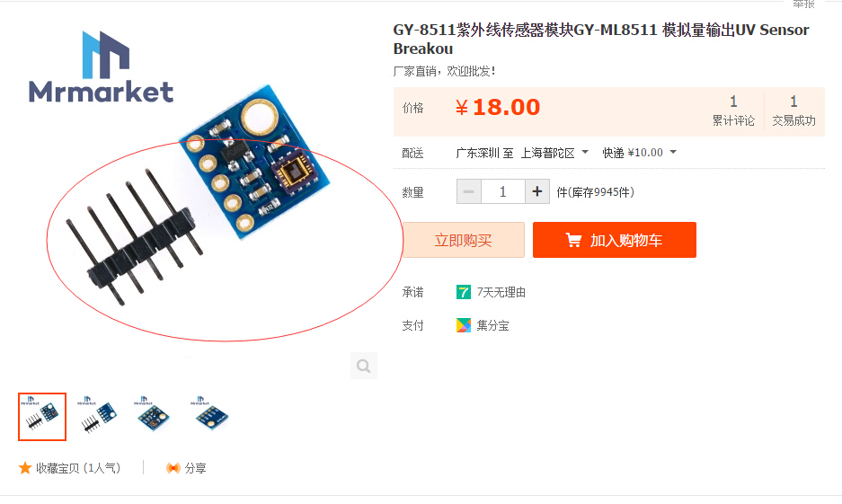The height and width of the screenshot is (504, 842).
Task: Click the green 7-day return icon
Action: coord(464,292)
